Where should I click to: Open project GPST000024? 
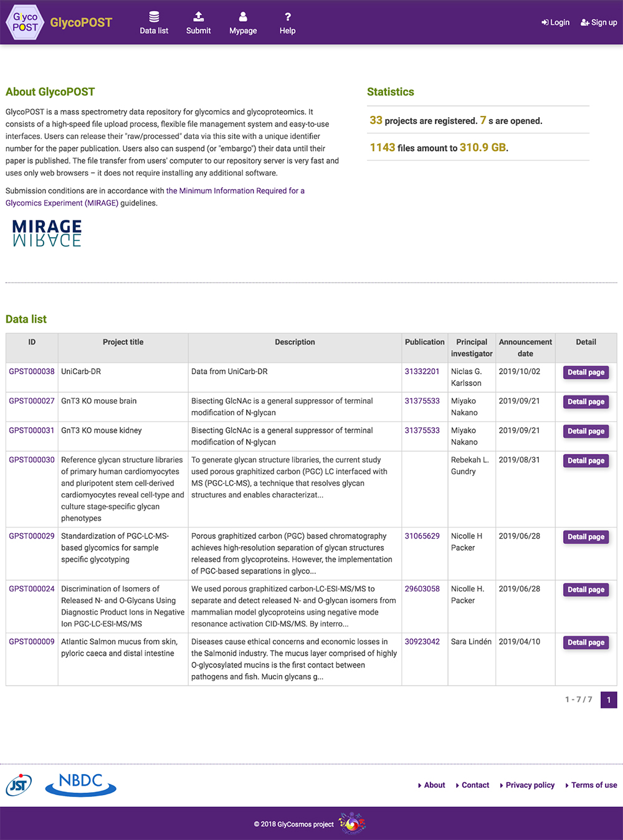click(32, 588)
